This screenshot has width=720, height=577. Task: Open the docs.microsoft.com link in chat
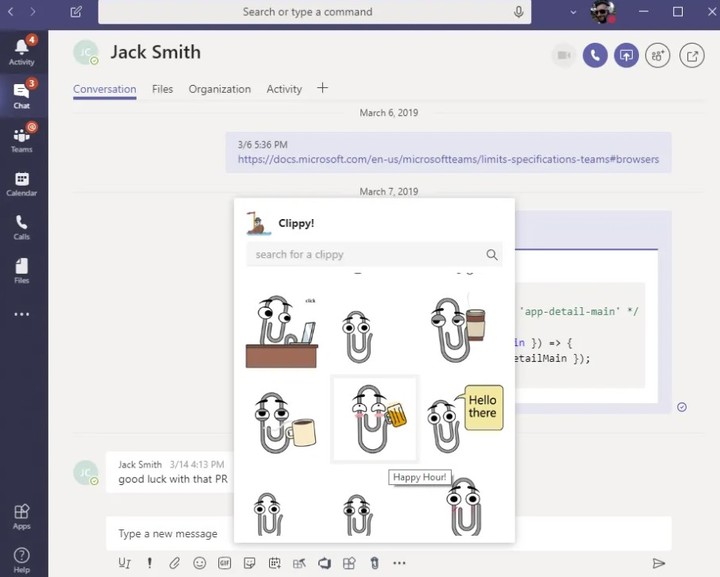click(448, 159)
